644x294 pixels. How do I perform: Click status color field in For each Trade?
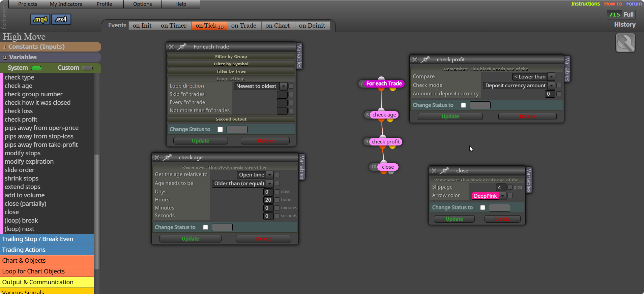pyautogui.click(x=237, y=129)
